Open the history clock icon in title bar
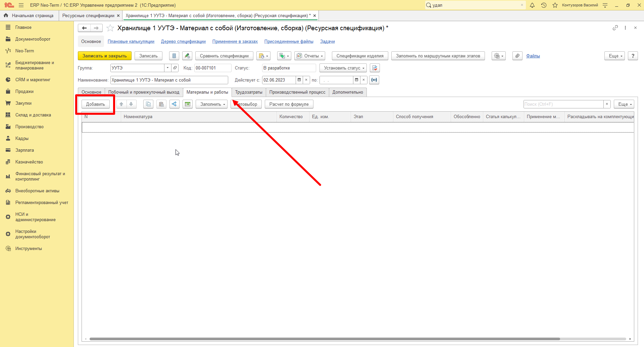644x347 pixels. pos(544,5)
